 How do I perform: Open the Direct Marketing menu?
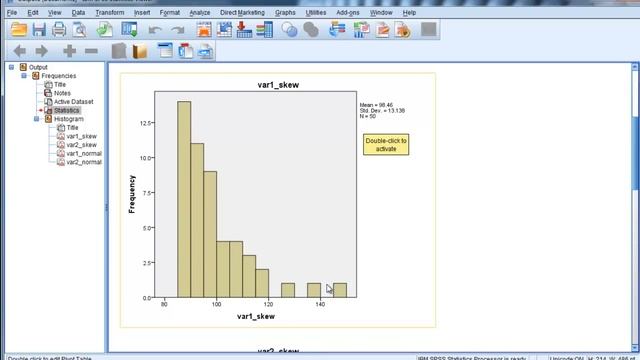pos(242,13)
